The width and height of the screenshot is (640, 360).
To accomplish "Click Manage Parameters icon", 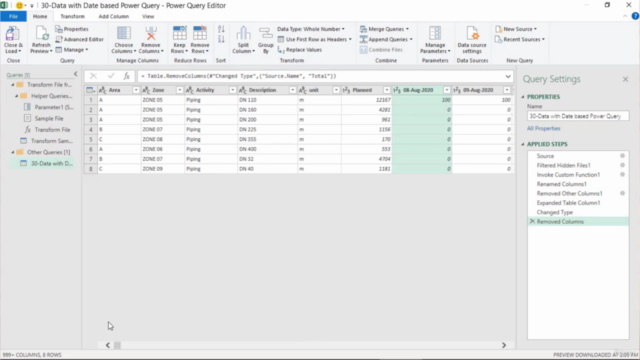I will [x=435, y=34].
